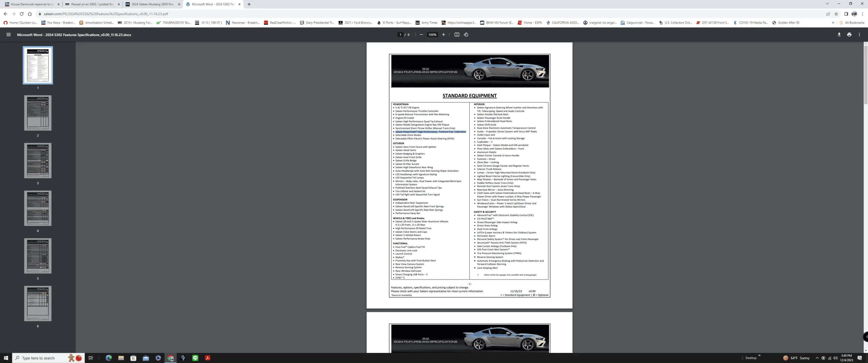This screenshot has width=868, height=363.
Task: Click the 100% zoom level field
Action: [432, 35]
